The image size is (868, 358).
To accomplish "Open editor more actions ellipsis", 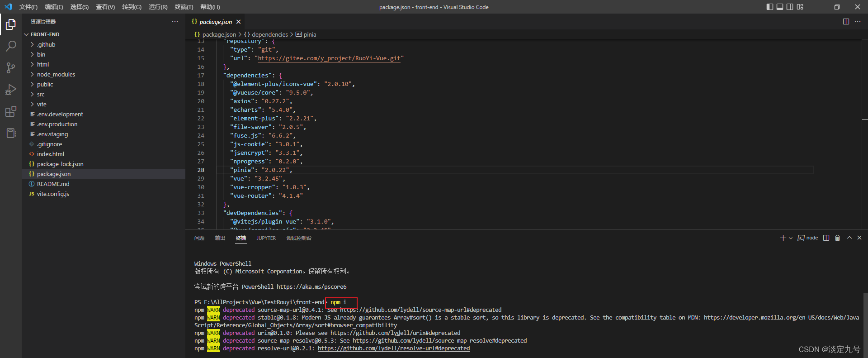I will click(x=858, y=22).
